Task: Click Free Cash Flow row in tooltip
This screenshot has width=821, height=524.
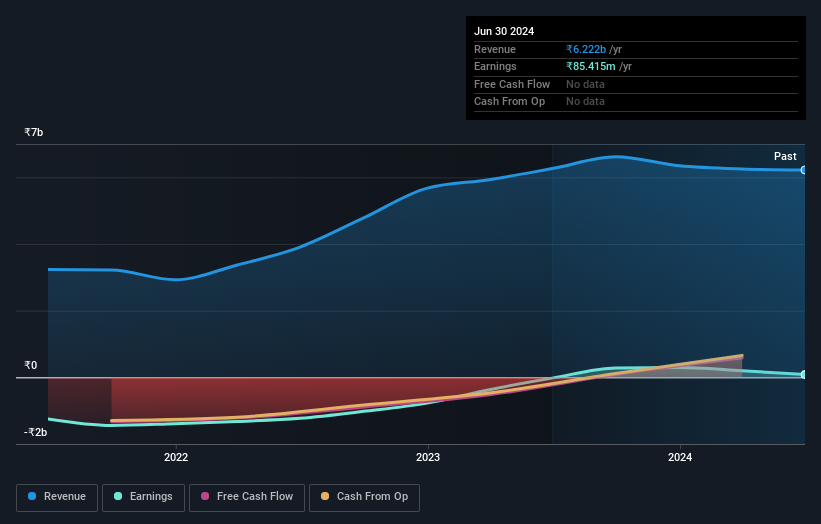Action: point(636,84)
